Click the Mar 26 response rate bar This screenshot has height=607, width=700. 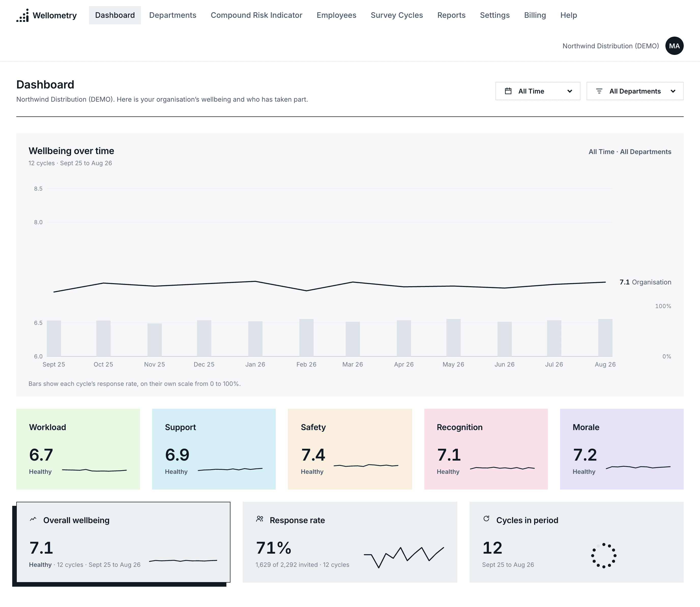353,339
